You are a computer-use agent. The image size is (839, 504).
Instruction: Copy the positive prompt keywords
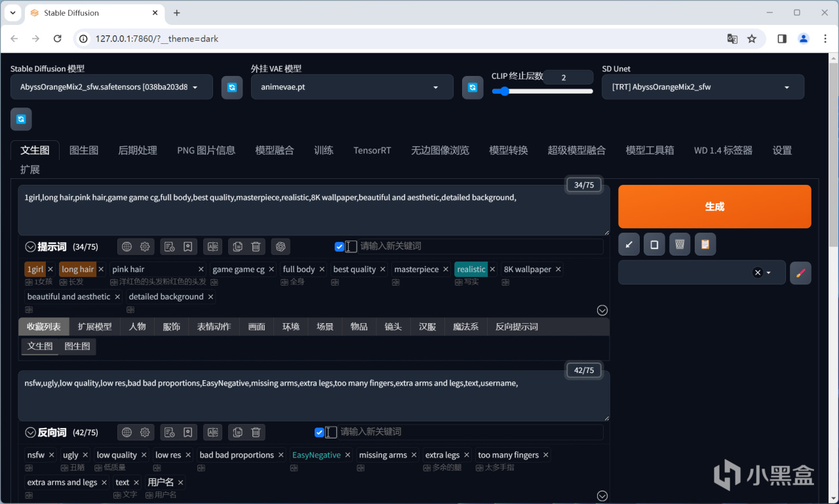(237, 246)
